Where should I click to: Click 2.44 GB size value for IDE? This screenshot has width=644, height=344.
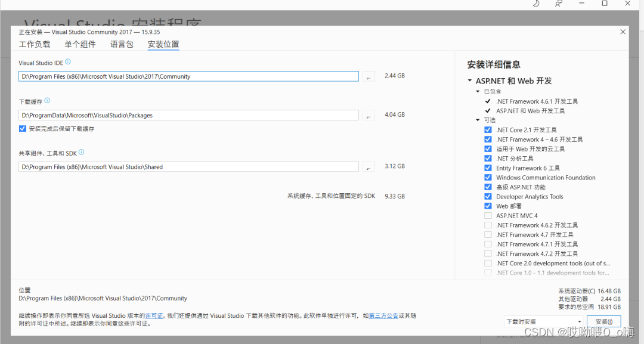click(395, 76)
